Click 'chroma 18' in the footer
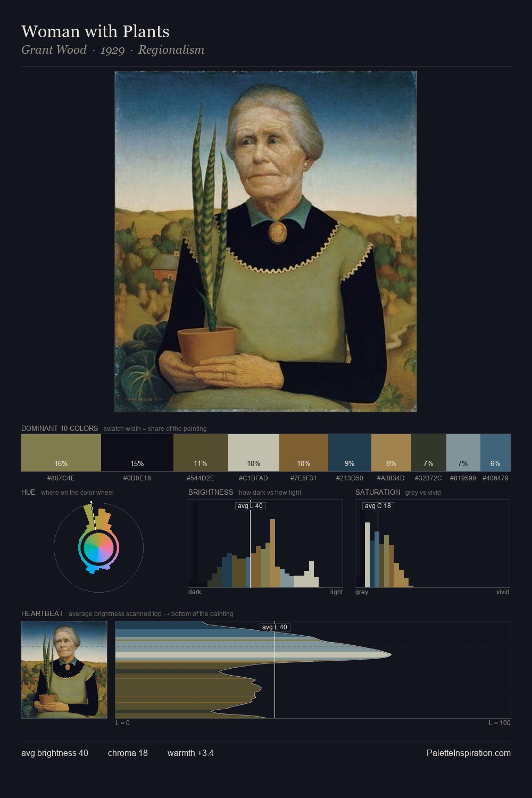 tap(128, 753)
